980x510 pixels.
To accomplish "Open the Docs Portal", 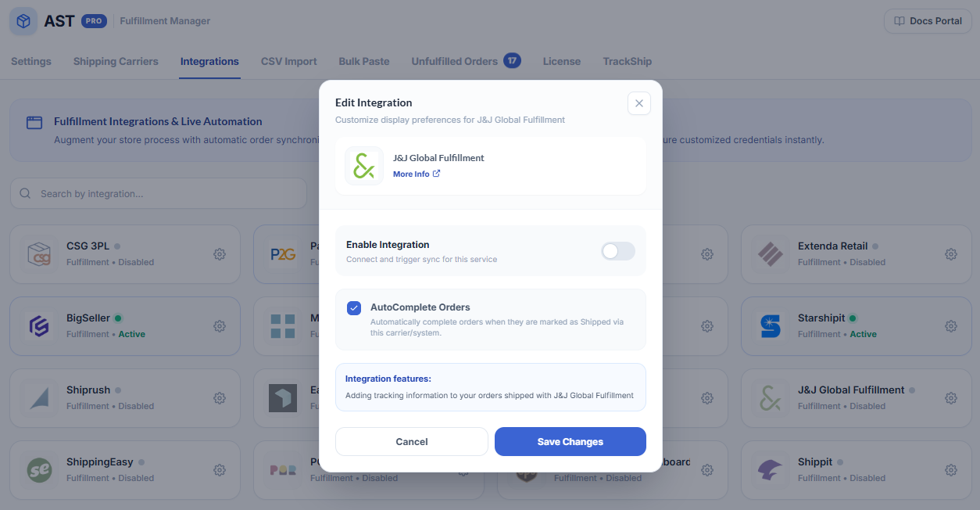I will click(x=928, y=21).
